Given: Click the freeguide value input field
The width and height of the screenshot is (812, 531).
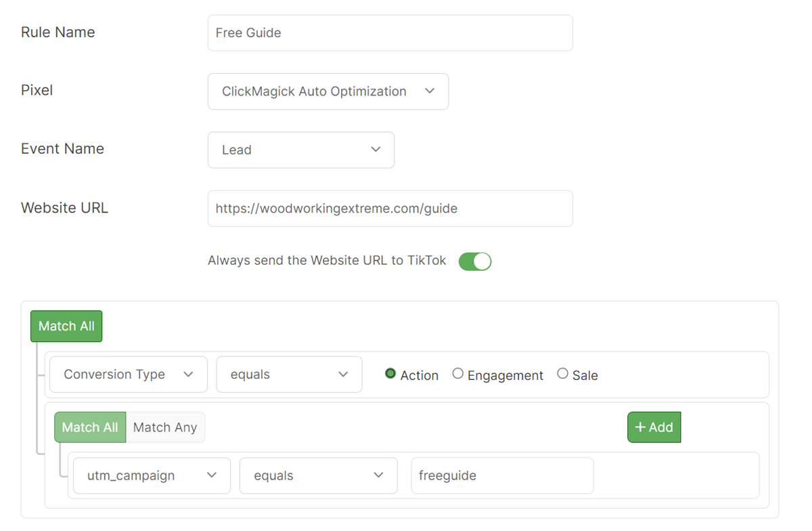Looking at the screenshot, I should 502,475.
